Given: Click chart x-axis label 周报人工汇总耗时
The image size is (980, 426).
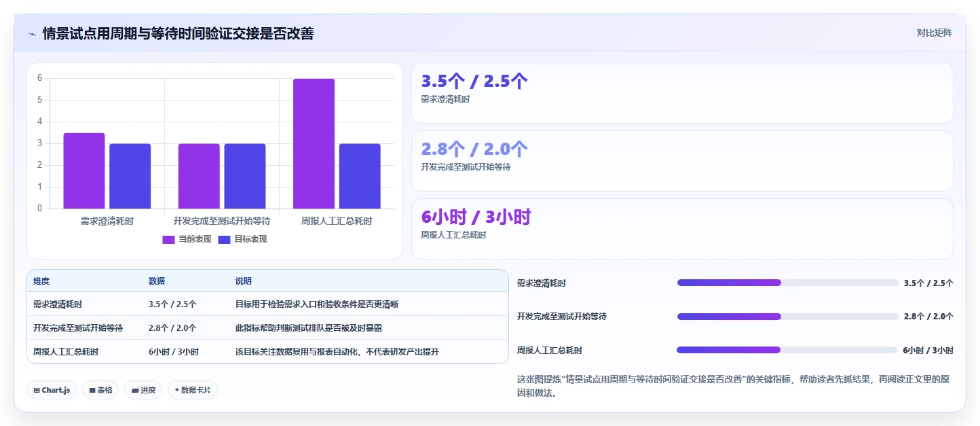Looking at the screenshot, I should coord(337,221).
